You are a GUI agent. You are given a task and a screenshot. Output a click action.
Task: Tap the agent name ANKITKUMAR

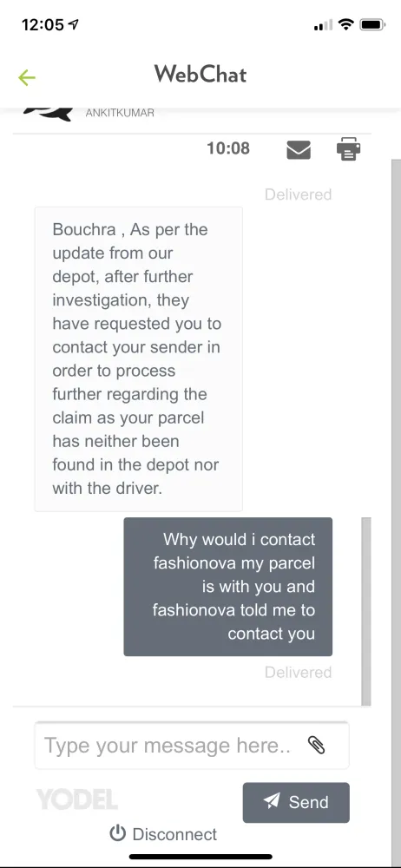[120, 113]
